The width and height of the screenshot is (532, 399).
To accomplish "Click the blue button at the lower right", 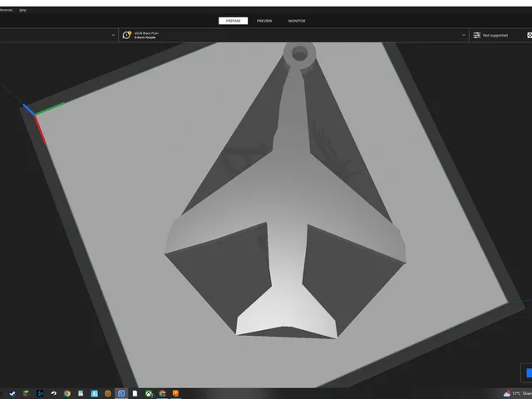I will tap(529, 372).
